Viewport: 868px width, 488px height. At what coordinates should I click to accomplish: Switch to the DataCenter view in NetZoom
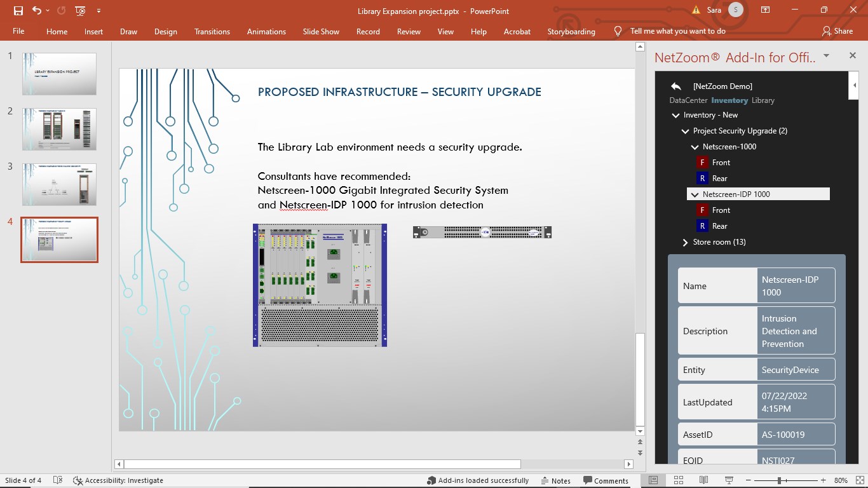[688, 100]
